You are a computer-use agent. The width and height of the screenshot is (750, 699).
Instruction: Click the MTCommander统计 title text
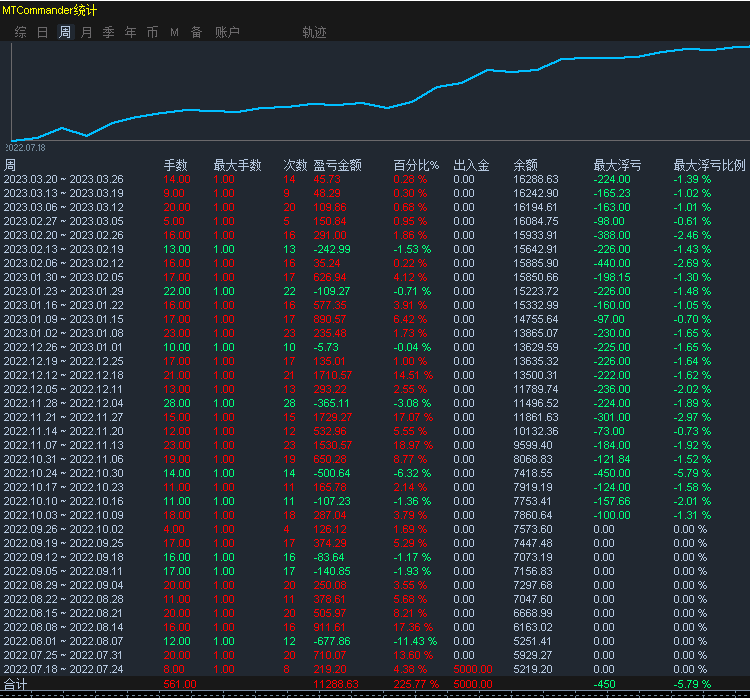[49, 10]
